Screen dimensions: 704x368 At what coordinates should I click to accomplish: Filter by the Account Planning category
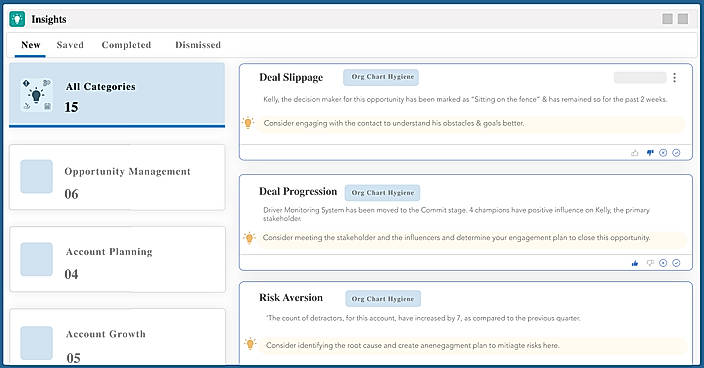(117, 259)
